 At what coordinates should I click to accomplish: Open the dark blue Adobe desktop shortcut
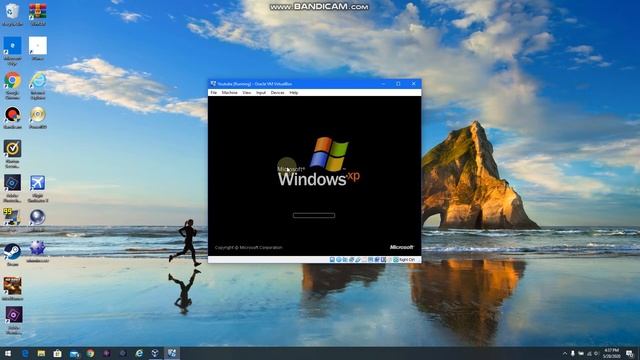point(12,188)
